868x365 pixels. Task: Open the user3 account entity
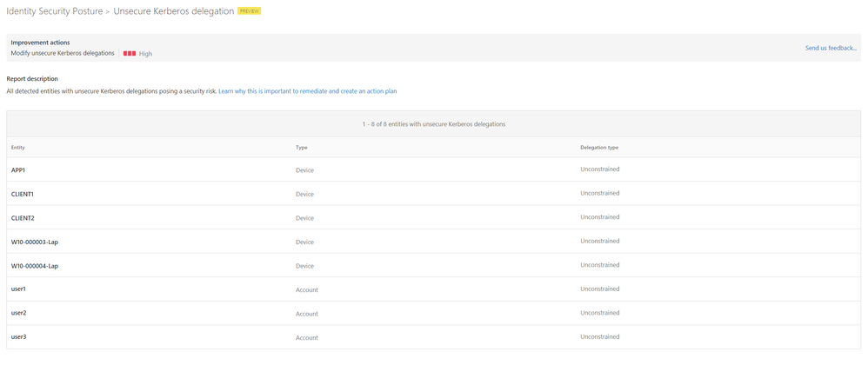point(18,337)
